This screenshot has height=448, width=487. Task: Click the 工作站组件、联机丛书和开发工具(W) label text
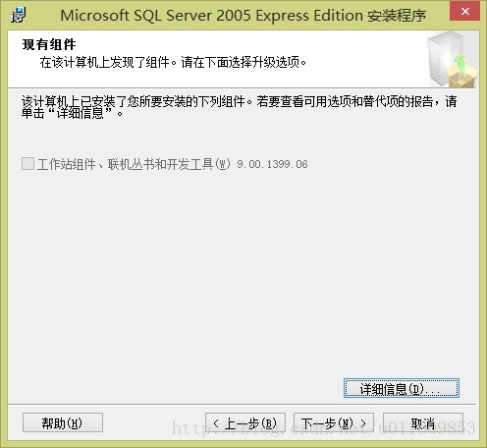coord(134,164)
